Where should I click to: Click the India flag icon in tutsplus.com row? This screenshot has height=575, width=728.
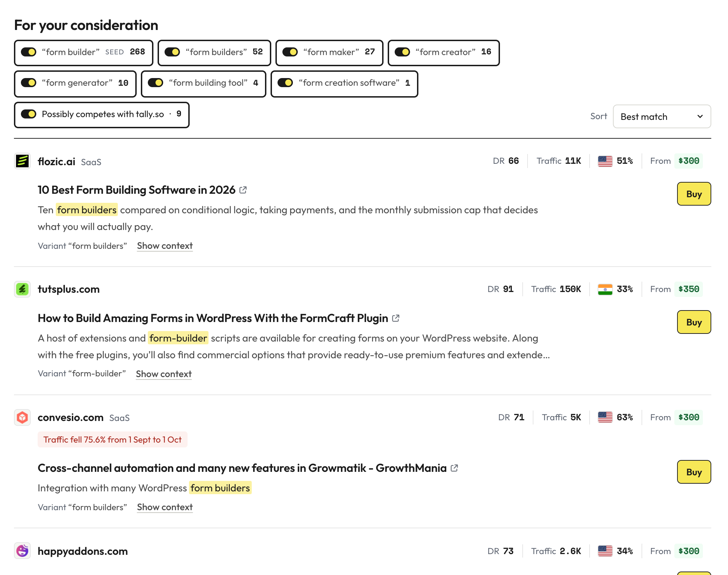[x=605, y=289]
